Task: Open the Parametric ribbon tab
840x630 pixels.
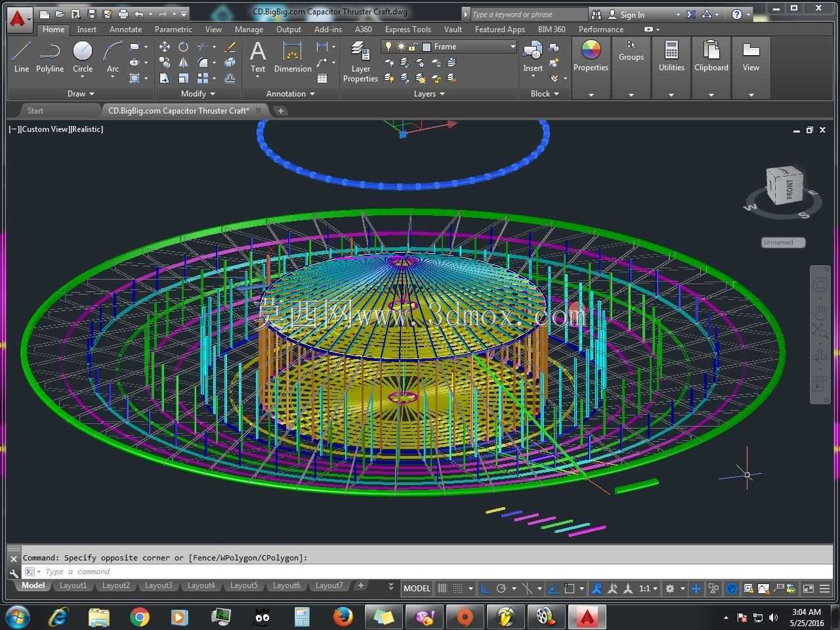Action: click(x=173, y=30)
